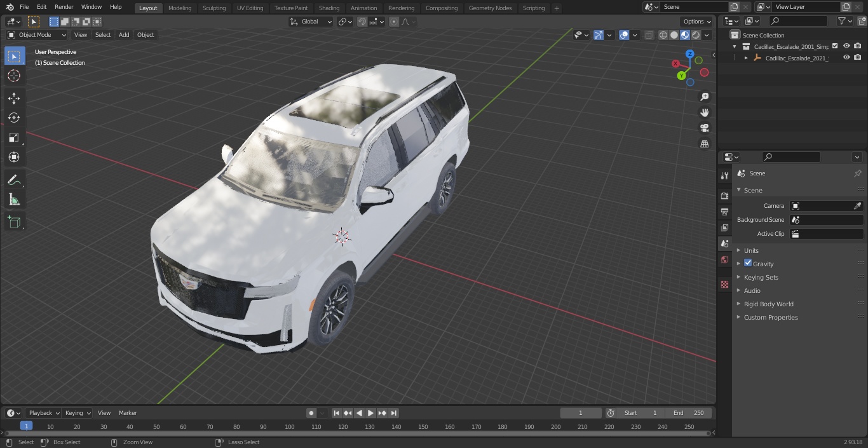868x448 pixels.
Task: Click the outliner search field
Action: pos(798,21)
